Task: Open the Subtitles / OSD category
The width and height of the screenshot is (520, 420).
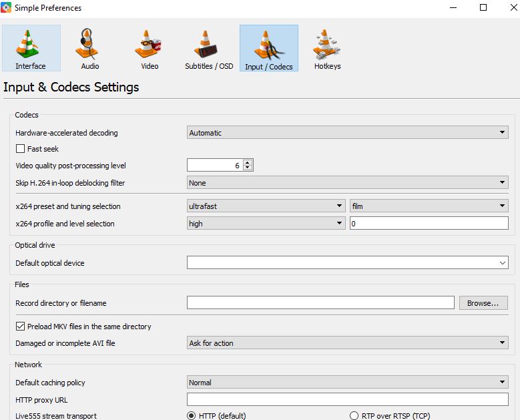Action: [x=209, y=48]
